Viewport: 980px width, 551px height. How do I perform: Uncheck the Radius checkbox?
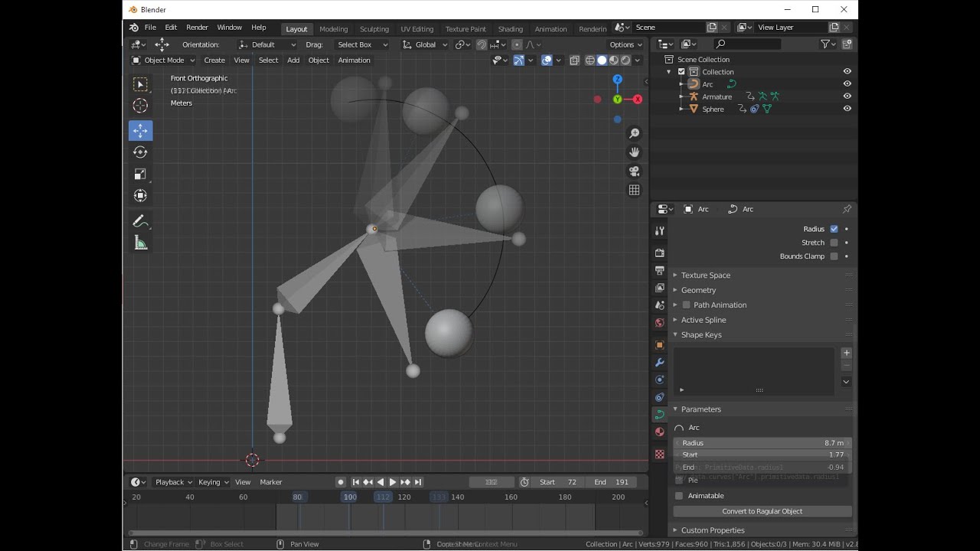click(834, 229)
